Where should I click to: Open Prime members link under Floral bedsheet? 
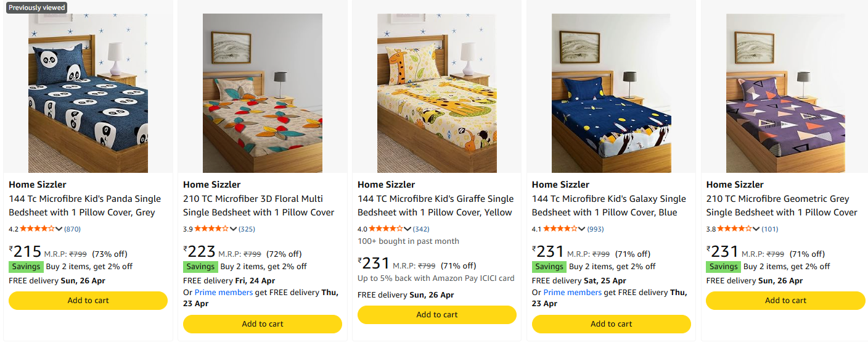pyautogui.click(x=223, y=293)
